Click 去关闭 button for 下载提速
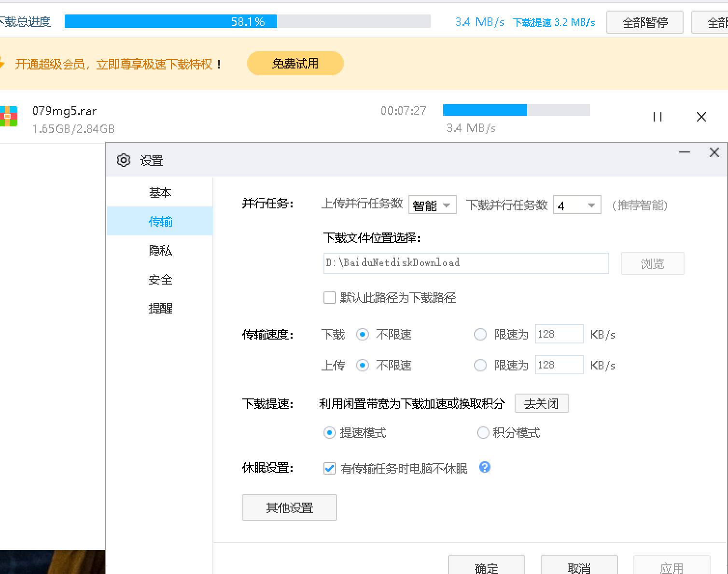 pos(542,403)
